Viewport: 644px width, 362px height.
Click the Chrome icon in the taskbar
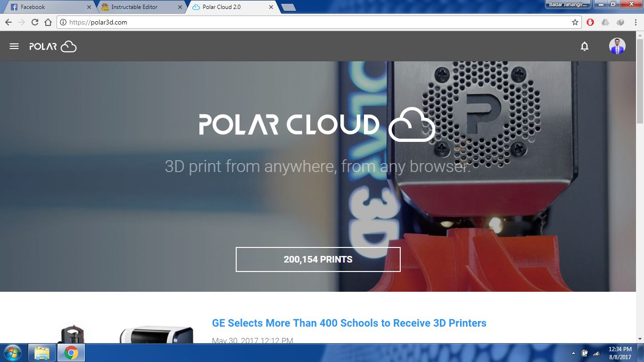point(71,353)
